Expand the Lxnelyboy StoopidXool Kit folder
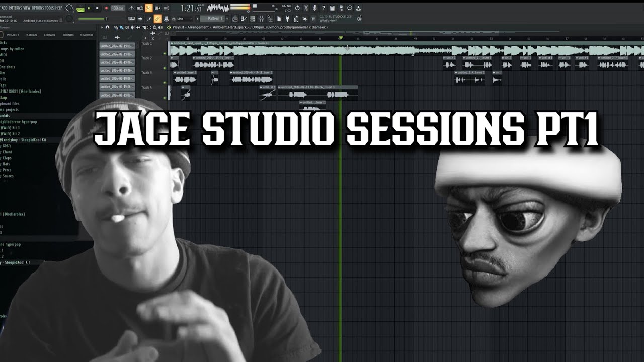Viewport: 644px width, 362px height. [x=23, y=139]
